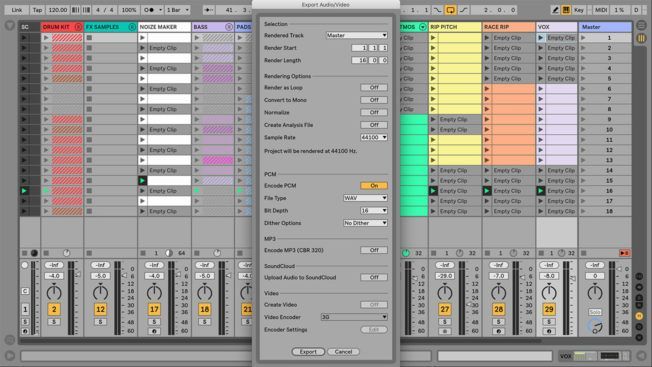Toggle Convert to Mono option
This screenshot has width=652, height=367.
click(374, 100)
